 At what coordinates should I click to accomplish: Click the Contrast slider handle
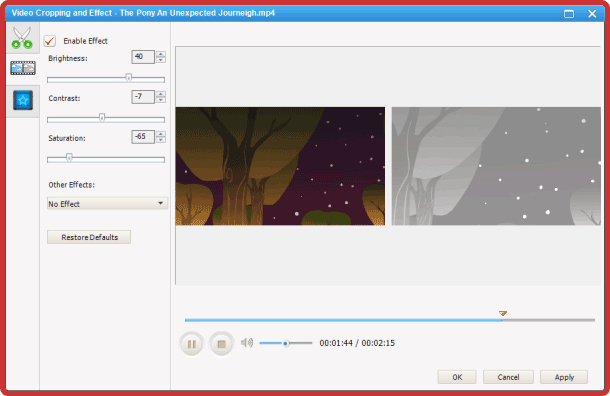(x=102, y=117)
